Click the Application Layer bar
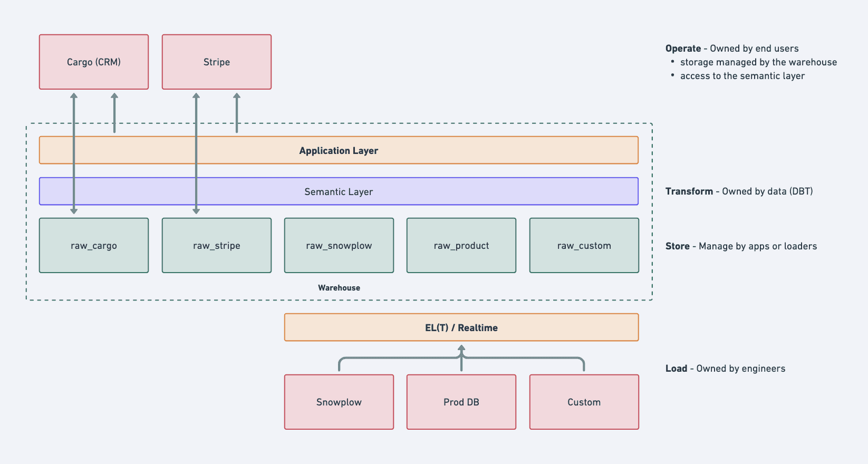Viewport: 868px width, 464px height. (x=339, y=150)
